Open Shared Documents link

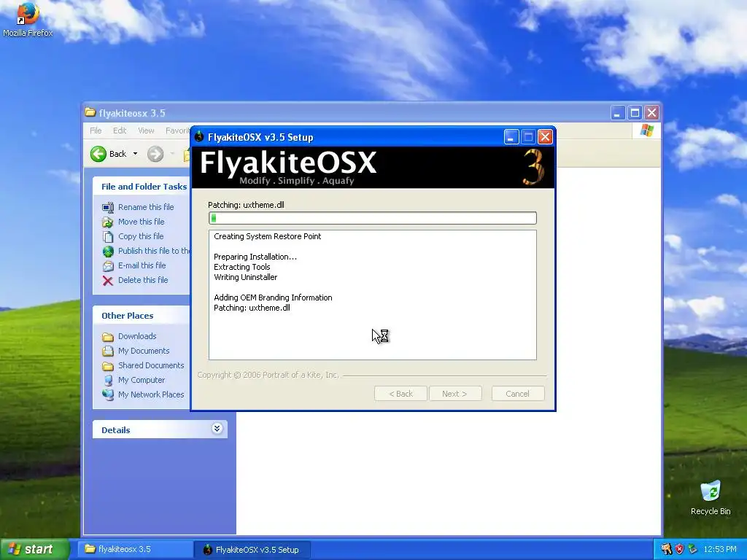click(151, 366)
